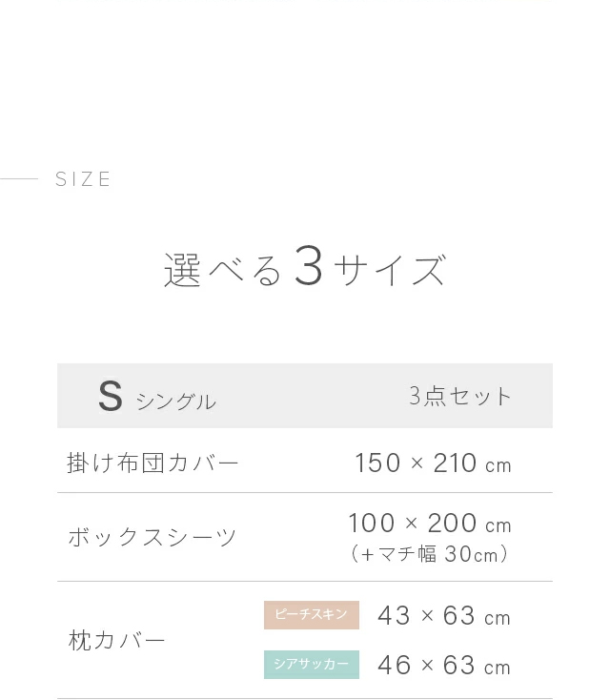Screen dimensions: 610x700
Task: Click the beige "ピーチスキン" tag
Action: (x=312, y=615)
